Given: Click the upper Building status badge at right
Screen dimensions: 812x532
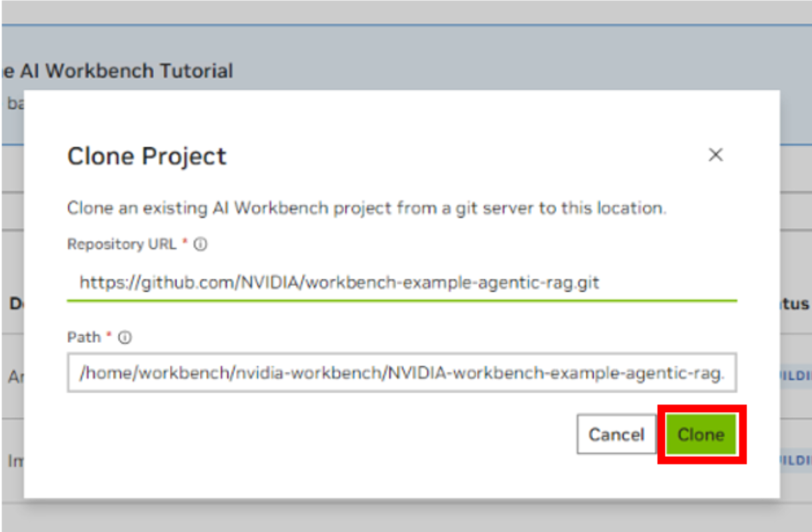Looking at the screenshot, I should [795, 375].
